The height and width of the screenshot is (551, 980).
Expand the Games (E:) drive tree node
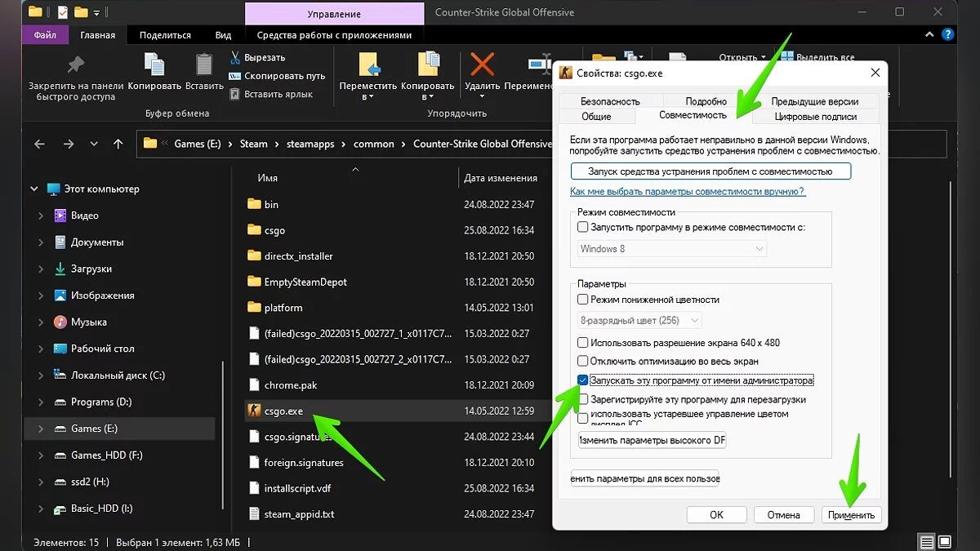42,429
